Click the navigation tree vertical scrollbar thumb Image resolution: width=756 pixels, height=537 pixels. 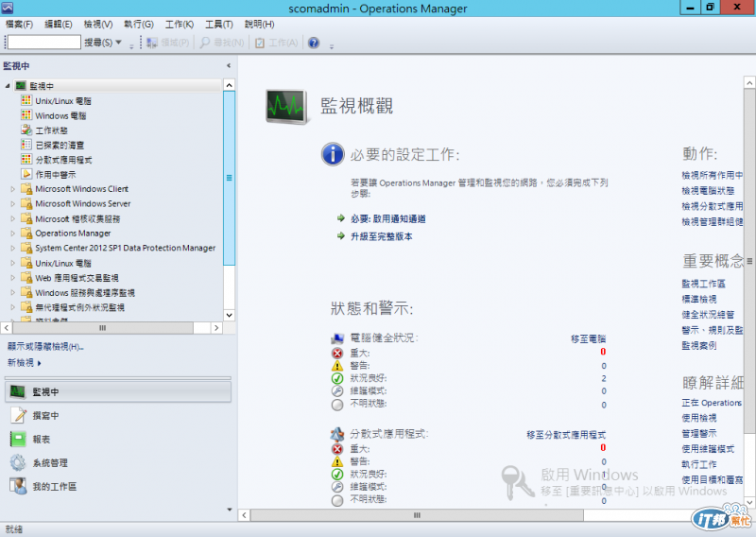pyautogui.click(x=229, y=178)
